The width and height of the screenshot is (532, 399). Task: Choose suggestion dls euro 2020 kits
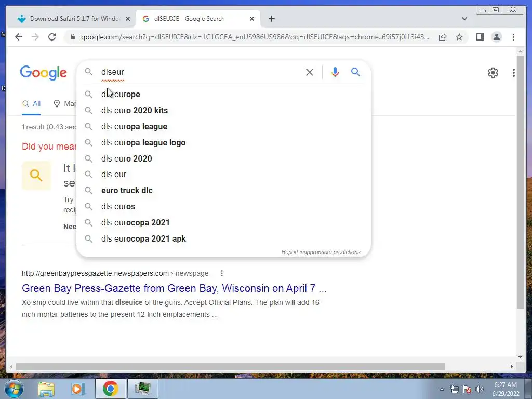[224, 110]
